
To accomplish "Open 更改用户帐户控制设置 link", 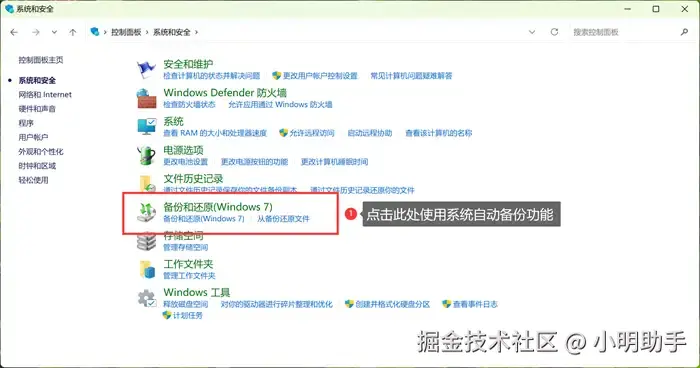I will coord(320,76).
